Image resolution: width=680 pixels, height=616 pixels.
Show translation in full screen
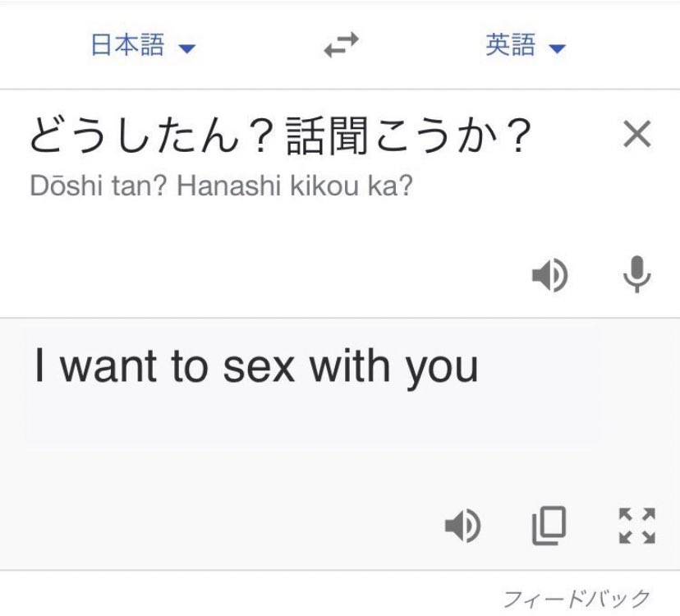click(x=636, y=526)
